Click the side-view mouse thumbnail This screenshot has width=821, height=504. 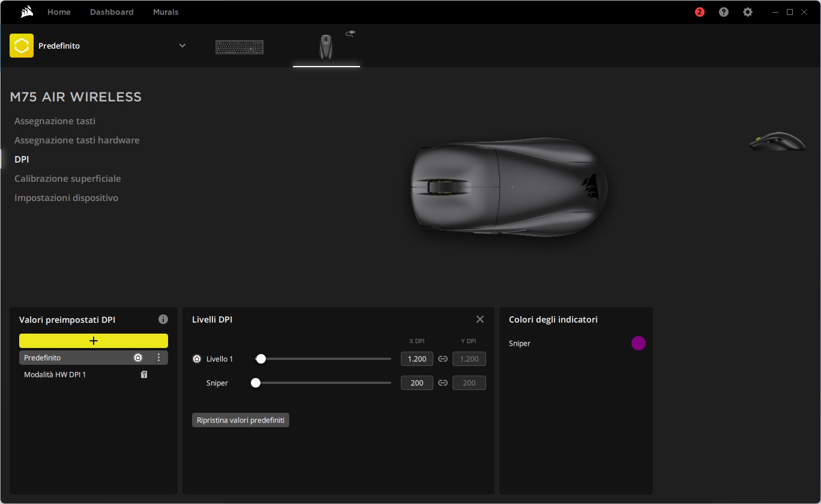click(777, 142)
